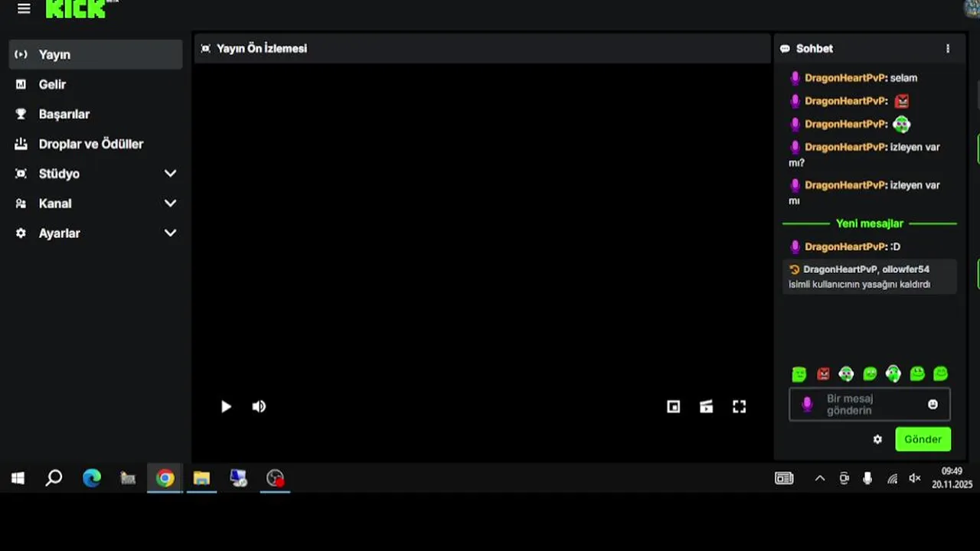
Task: Open the hamburger menu at top left
Action: tap(24, 9)
